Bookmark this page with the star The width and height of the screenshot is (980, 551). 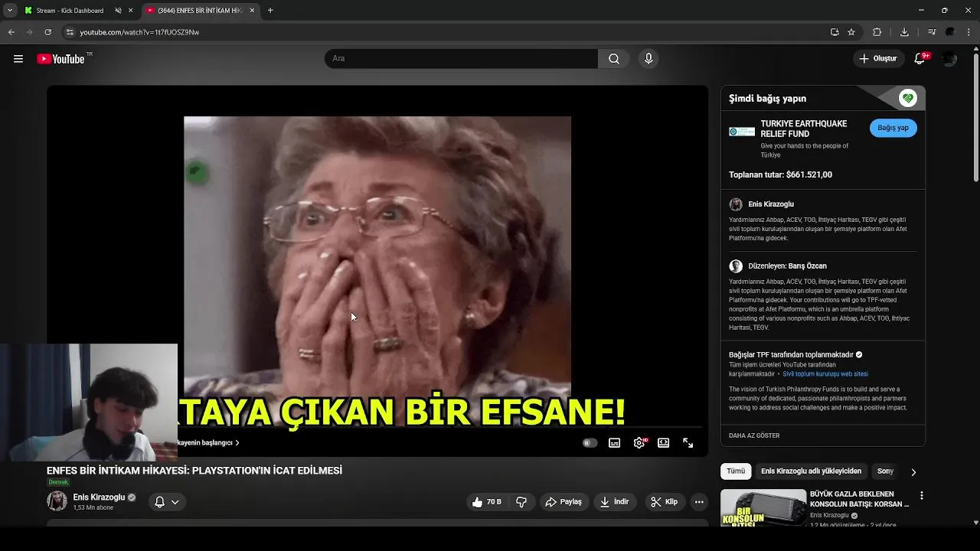tap(851, 32)
